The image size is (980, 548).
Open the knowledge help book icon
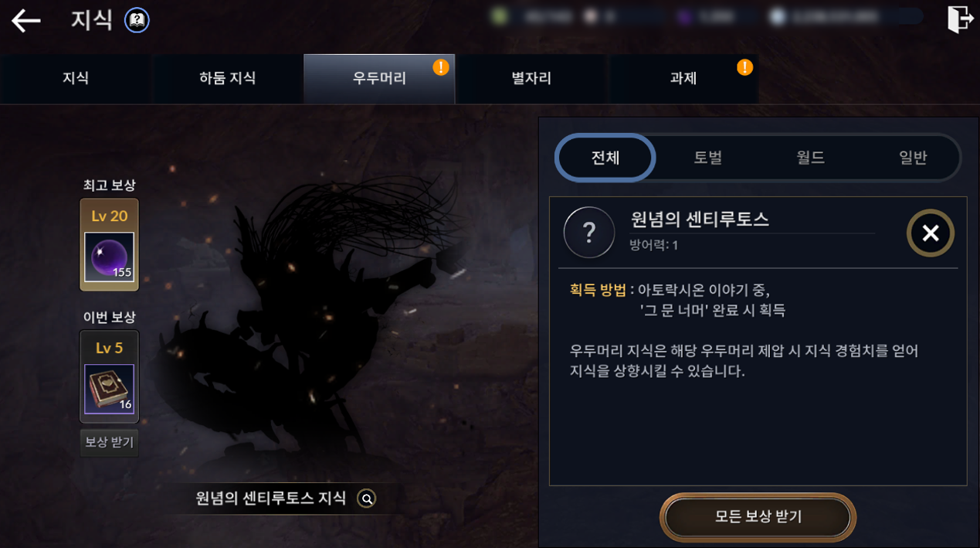[137, 20]
